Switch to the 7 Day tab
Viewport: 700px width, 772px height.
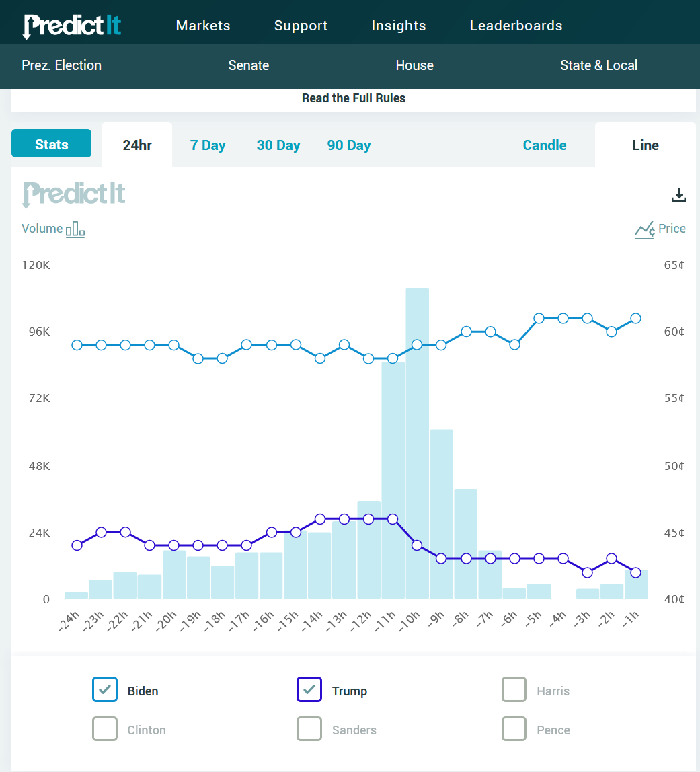pos(208,145)
